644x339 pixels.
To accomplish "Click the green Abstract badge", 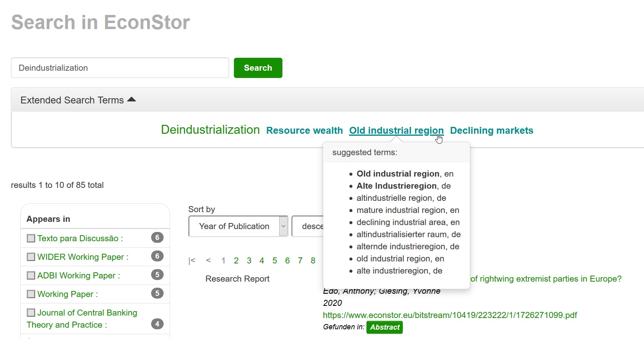I will coord(385,327).
